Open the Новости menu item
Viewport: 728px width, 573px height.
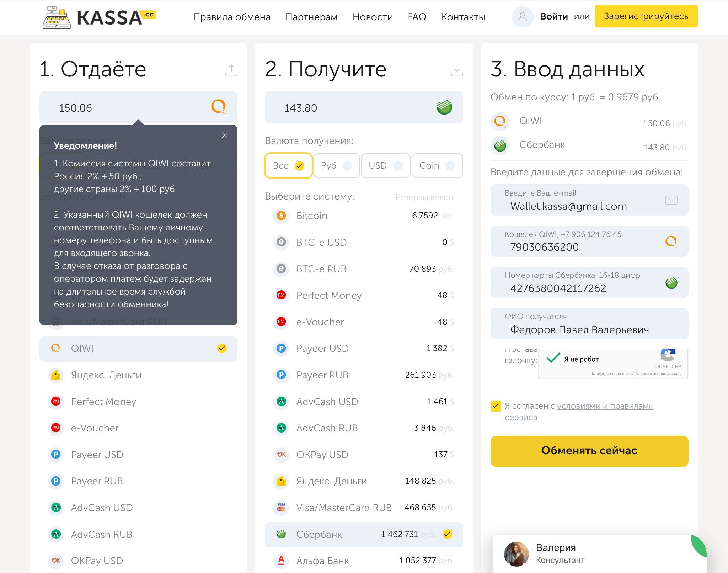[x=373, y=17]
